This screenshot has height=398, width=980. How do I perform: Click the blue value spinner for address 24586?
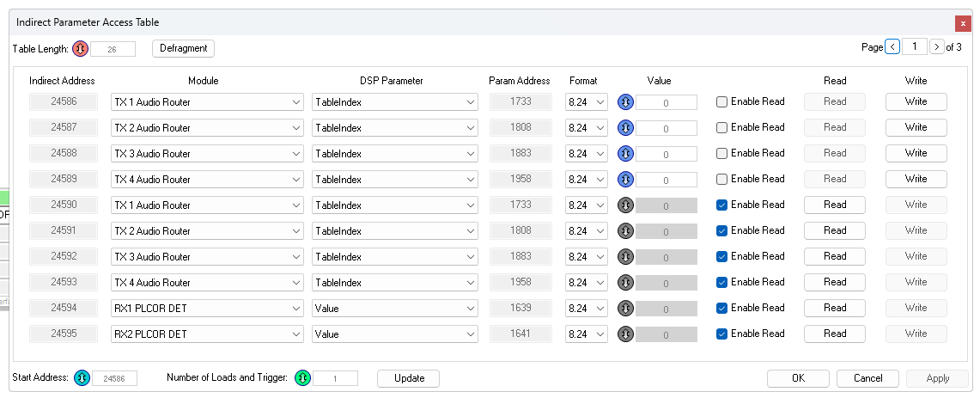pyautogui.click(x=625, y=102)
